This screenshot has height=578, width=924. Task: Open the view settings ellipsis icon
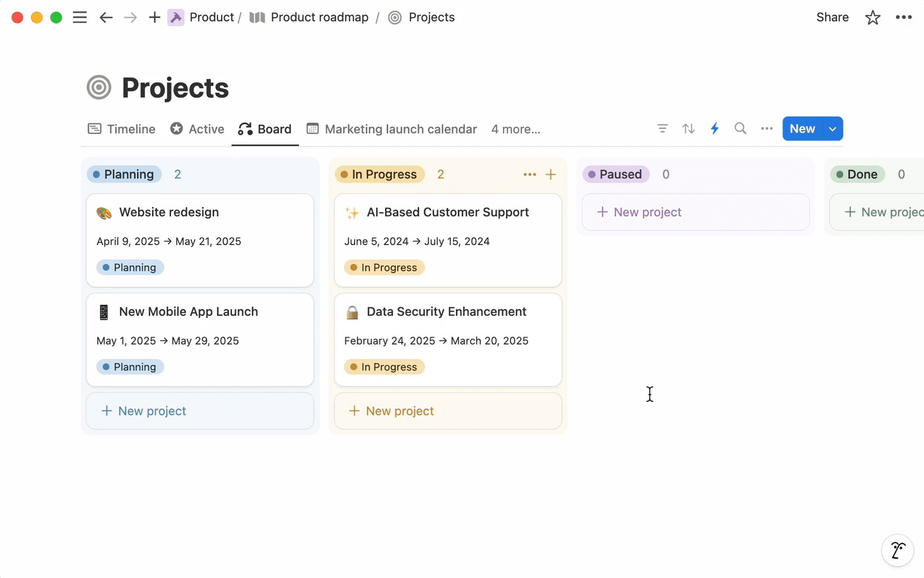766,128
